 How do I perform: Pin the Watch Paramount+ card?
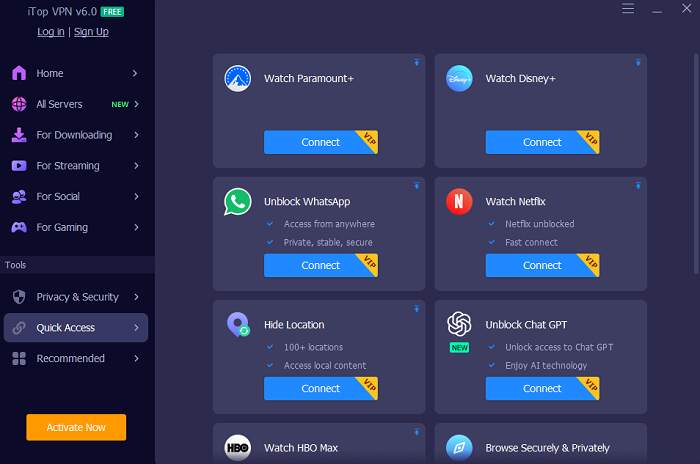(417, 63)
